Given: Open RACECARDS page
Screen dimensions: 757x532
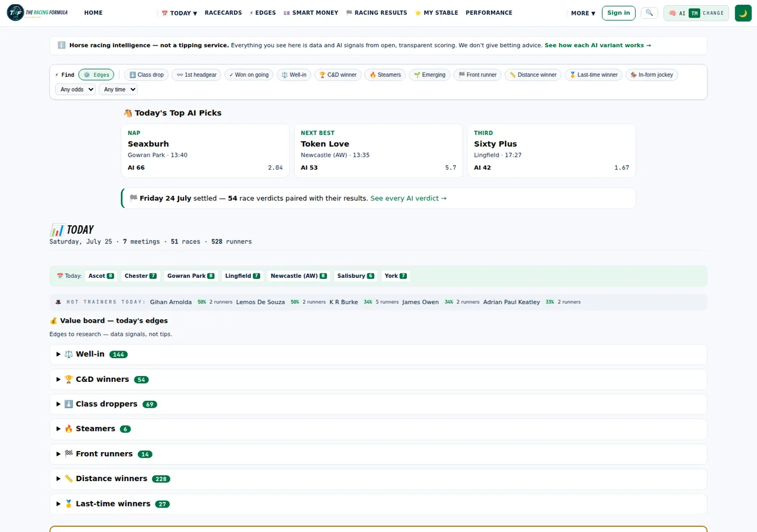Looking at the screenshot, I should click(223, 12).
